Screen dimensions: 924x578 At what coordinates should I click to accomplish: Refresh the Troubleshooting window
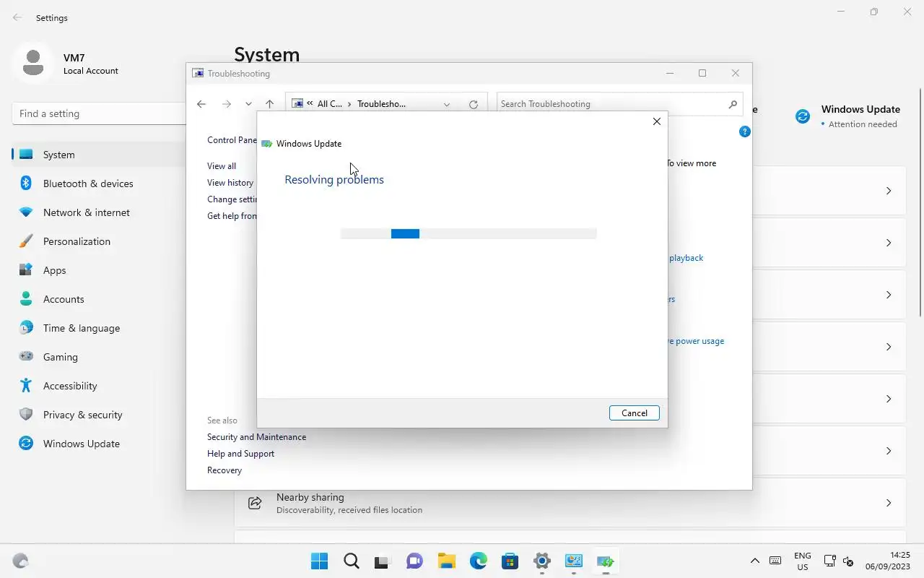pyautogui.click(x=474, y=104)
